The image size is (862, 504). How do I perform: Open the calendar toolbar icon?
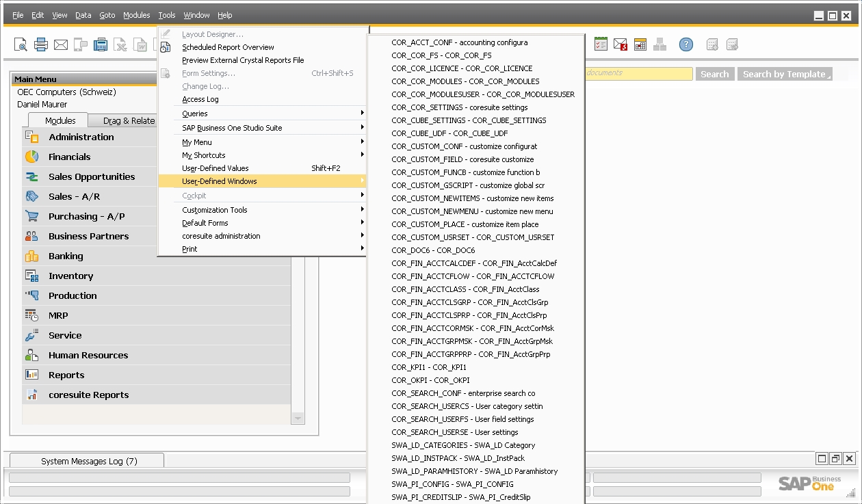[640, 44]
